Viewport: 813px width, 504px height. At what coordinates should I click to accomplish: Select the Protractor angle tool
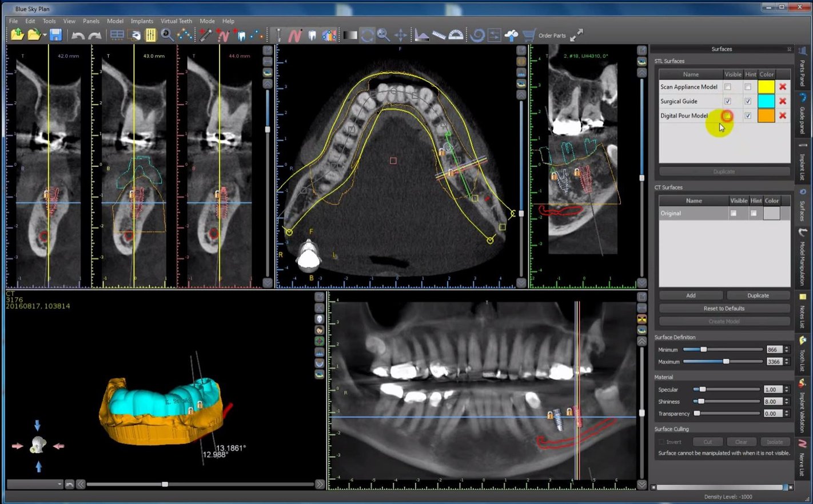[456, 35]
